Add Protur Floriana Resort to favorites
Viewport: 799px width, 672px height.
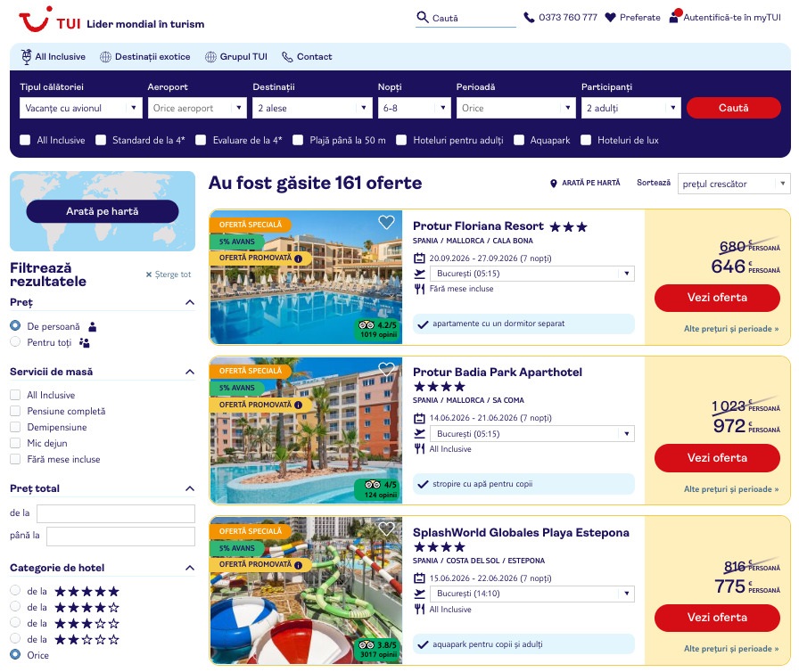[386, 223]
